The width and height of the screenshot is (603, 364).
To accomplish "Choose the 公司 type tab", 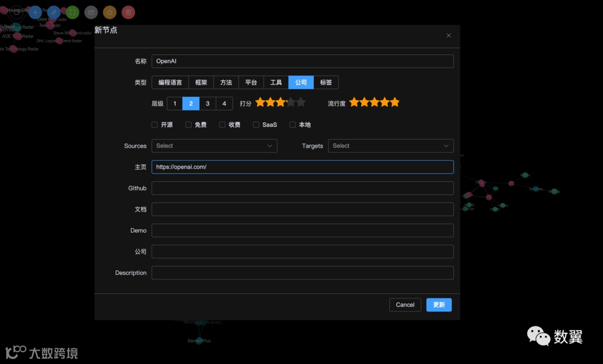I will [x=301, y=82].
